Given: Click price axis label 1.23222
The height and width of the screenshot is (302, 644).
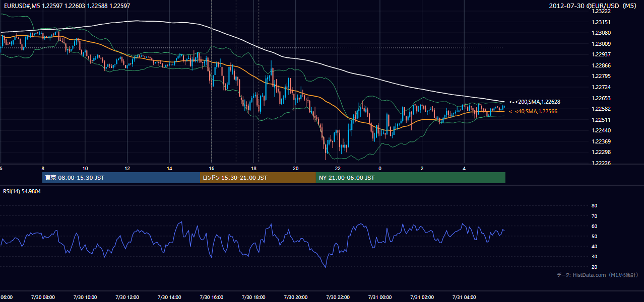Looking at the screenshot, I should click(601, 11).
